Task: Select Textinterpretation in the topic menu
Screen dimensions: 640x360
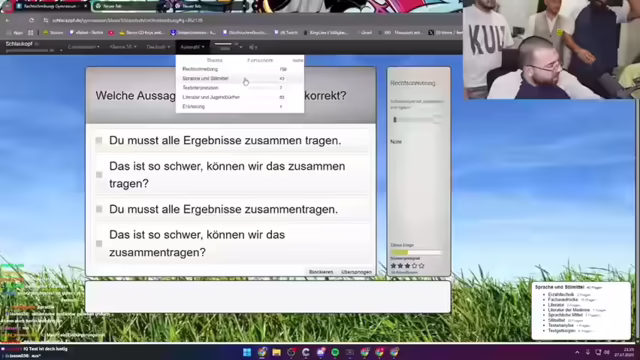Action: (x=240, y=88)
